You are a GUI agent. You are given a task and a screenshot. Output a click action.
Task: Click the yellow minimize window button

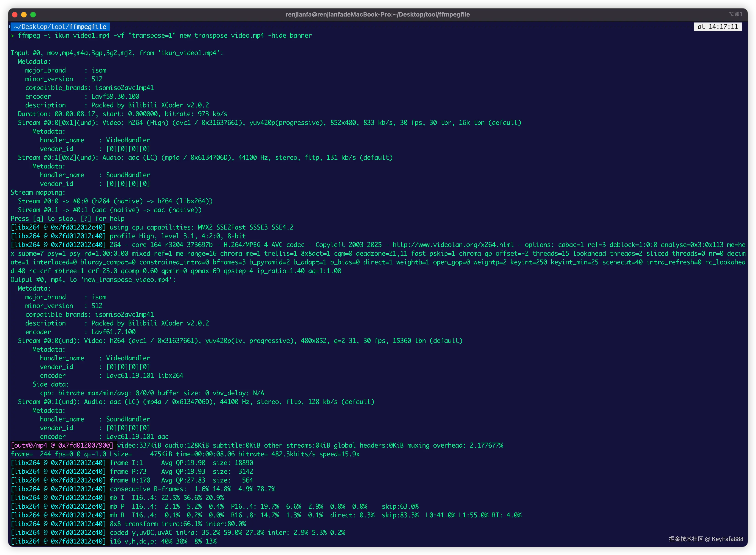(x=24, y=14)
